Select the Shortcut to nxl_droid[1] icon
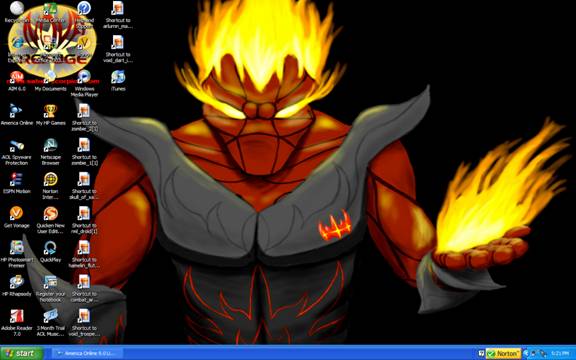The height and width of the screenshot is (360, 576). pyautogui.click(x=84, y=213)
